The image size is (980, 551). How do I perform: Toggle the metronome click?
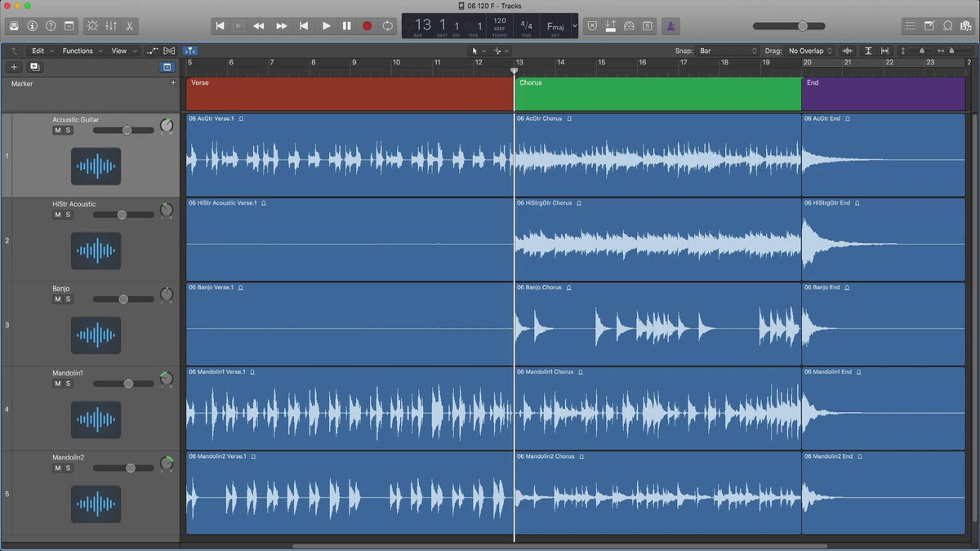[x=669, y=26]
